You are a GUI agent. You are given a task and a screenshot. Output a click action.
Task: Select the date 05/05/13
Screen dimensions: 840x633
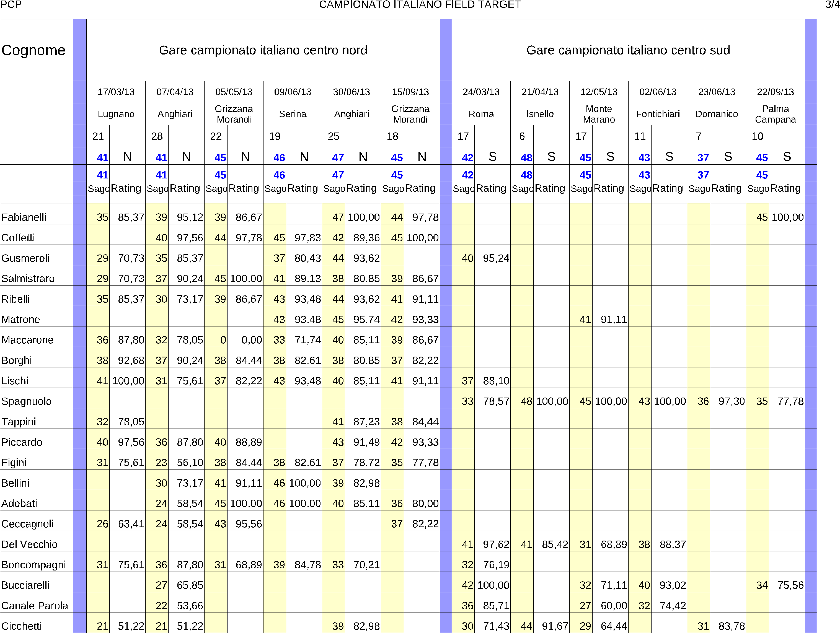point(234,92)
